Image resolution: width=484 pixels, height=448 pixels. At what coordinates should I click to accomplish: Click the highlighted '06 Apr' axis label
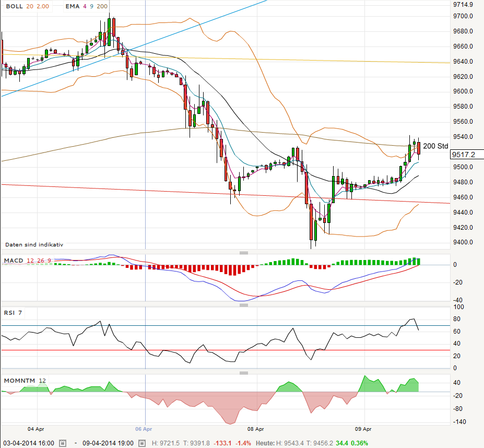144,429
